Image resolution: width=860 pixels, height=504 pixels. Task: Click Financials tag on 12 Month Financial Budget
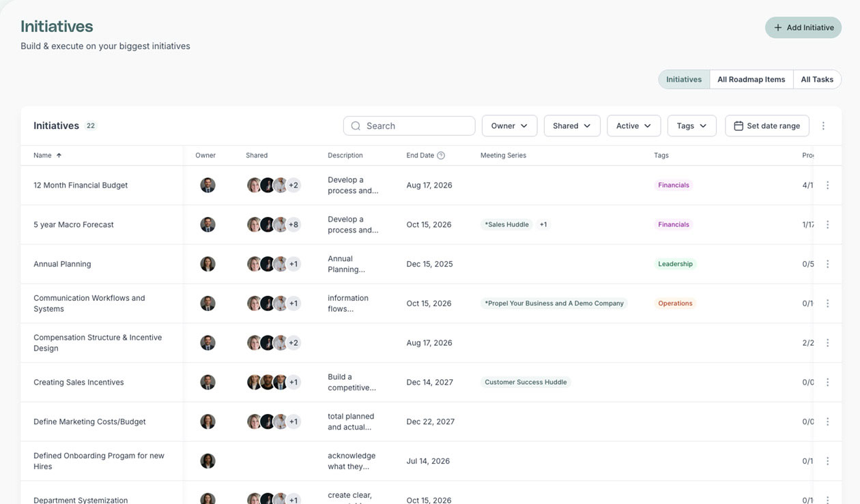674,185
